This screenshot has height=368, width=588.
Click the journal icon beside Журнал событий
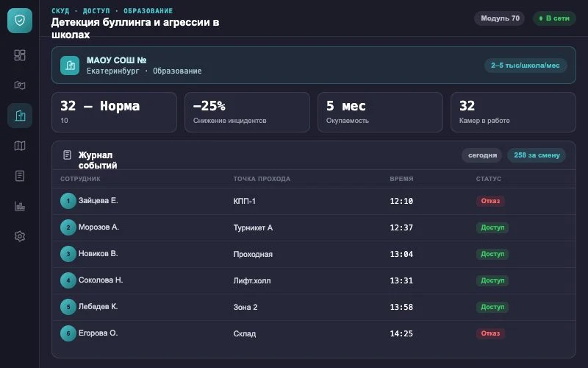click(x=67, y=155)
